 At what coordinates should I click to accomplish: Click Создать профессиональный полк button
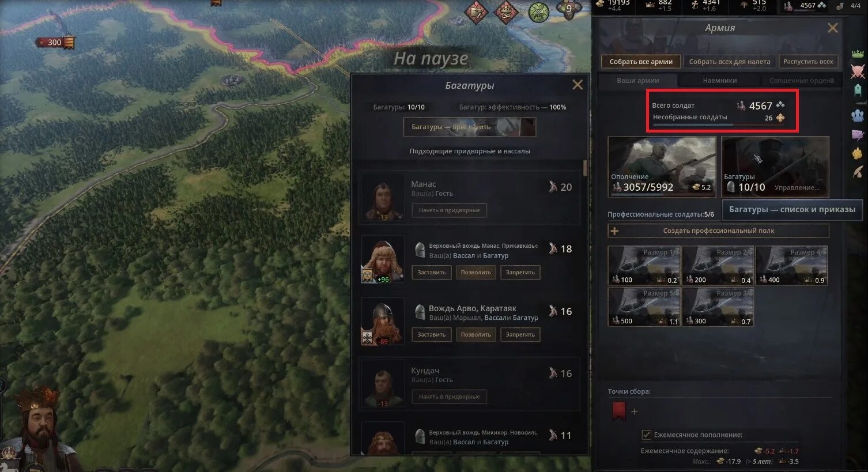point(718,231)
